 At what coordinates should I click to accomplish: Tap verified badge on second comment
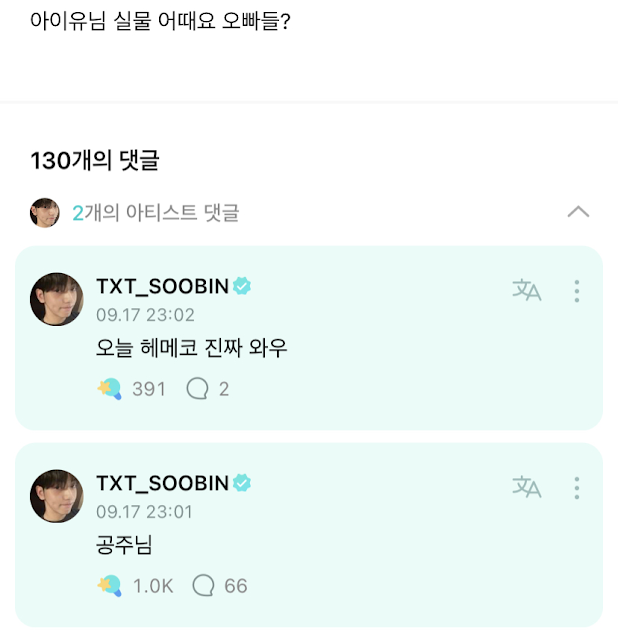242,483
